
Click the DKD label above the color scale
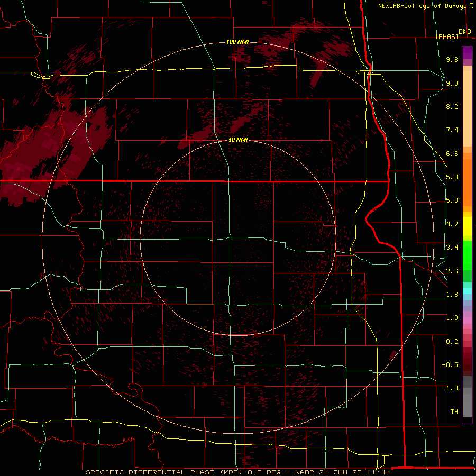[x=464, y=32]
